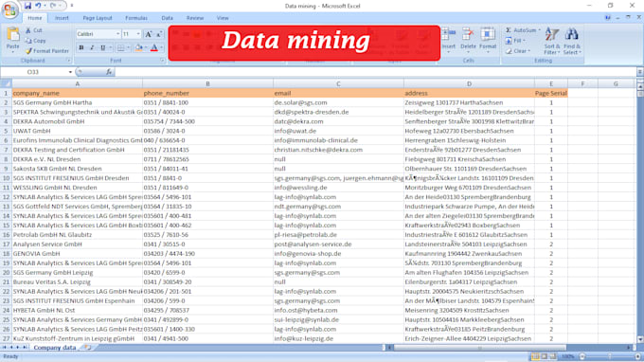Screen dimensions: 644x362
Task: Click the Clear eraser icon
Action: (x=509, y=51)
